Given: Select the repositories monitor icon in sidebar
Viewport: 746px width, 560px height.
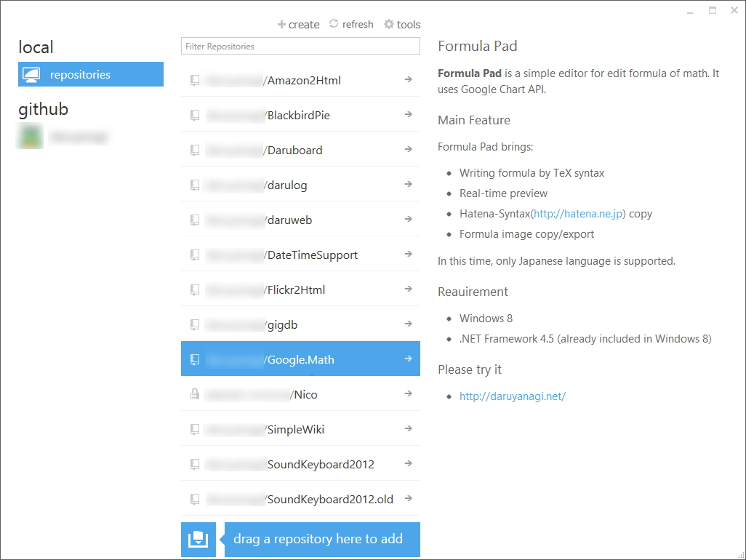Looking at the screenshot, I should (30, 73).
